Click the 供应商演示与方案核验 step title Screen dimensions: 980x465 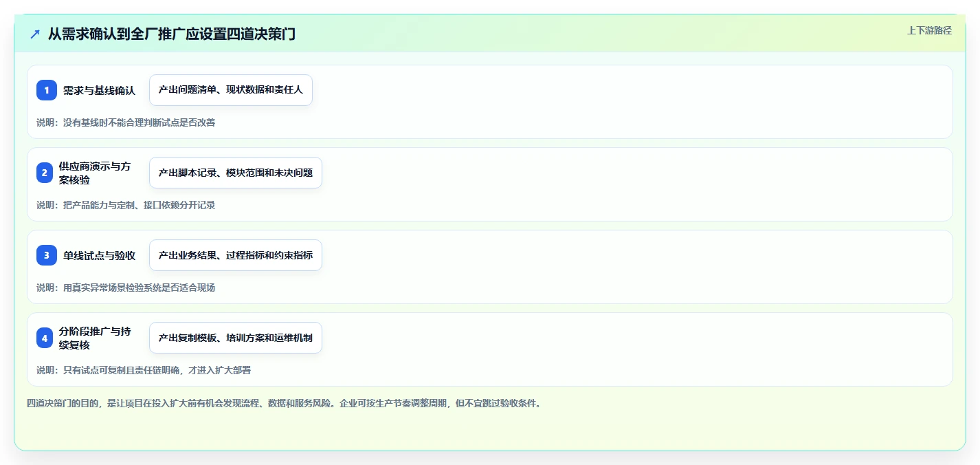(x=95, y=173)
